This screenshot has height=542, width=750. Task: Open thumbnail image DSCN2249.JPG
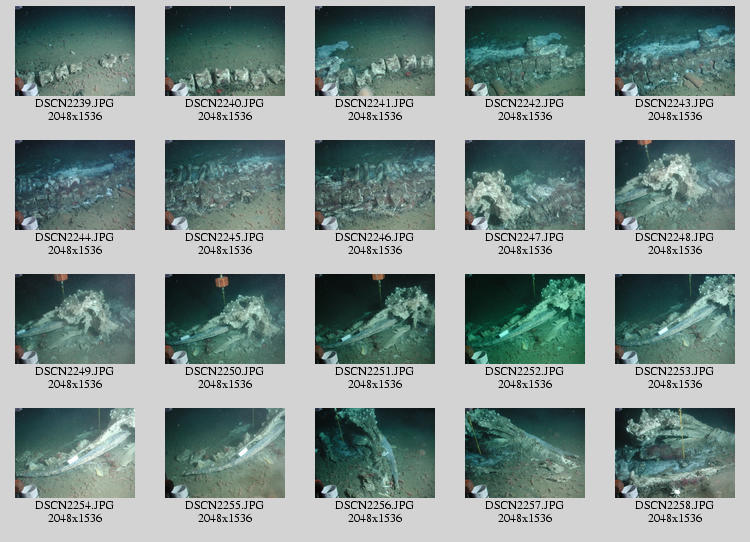click(x=75, y=319)
